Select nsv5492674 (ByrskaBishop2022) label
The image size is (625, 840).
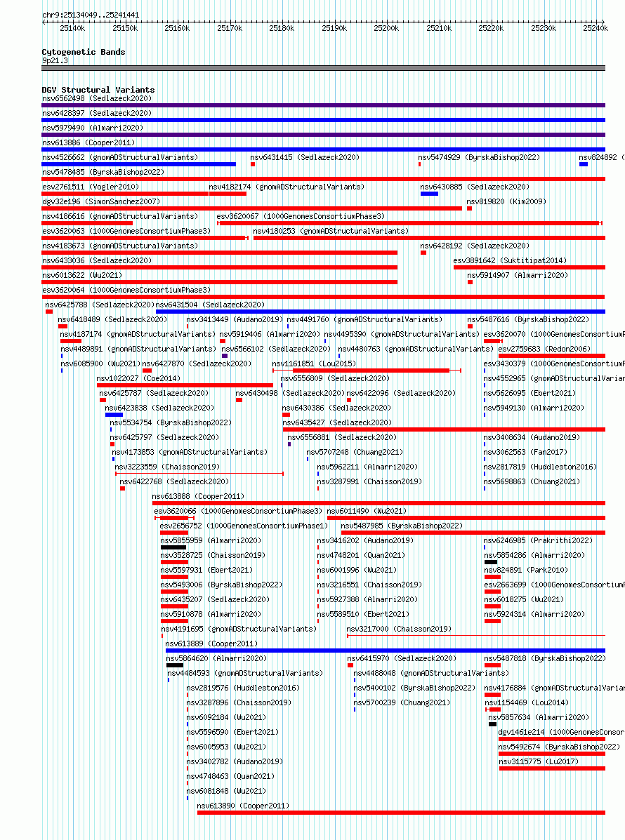(559, 747)
